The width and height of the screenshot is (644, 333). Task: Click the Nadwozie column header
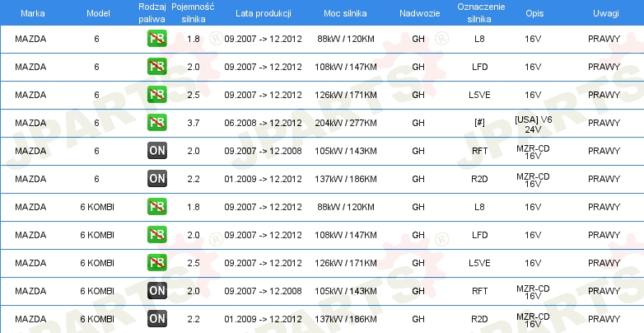point(420,13)
